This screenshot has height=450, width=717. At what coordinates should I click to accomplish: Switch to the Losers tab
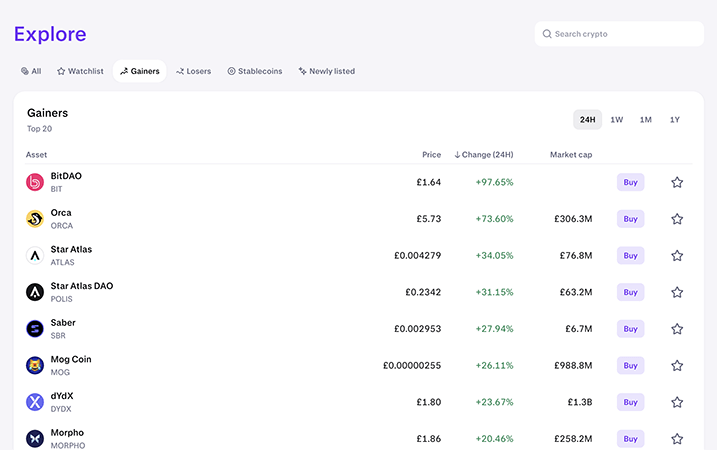tap(193, 71)
